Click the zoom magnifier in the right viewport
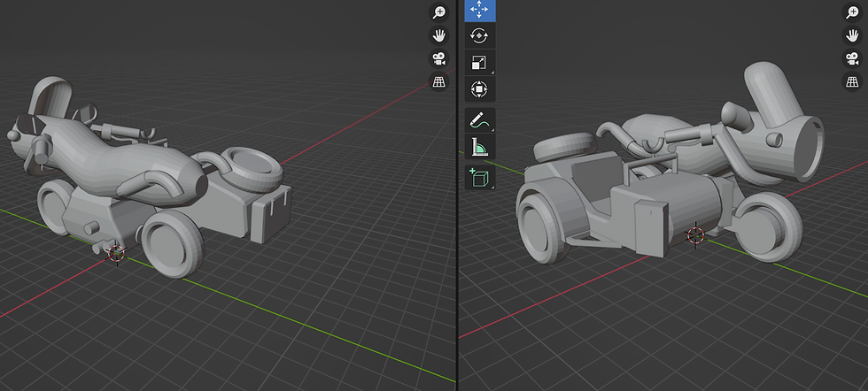Screen dimensions: 868x391 852,12
